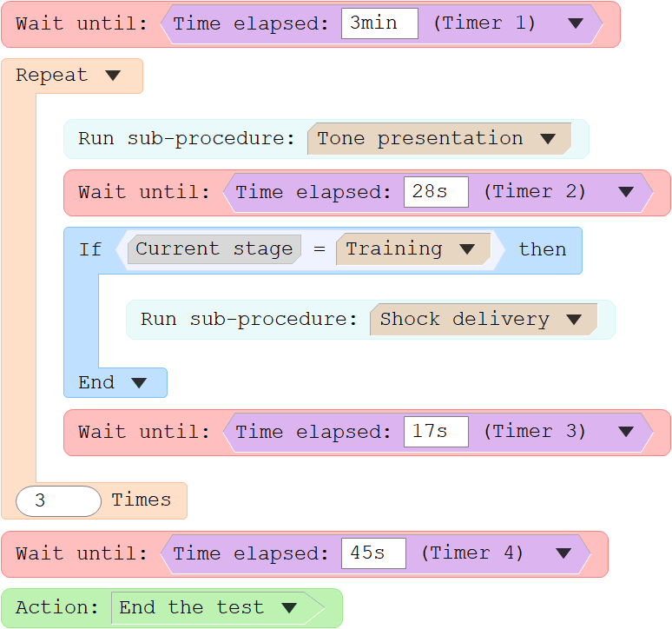The image size is (672, 629).
Task: Edit the repeat count field showing 3
Action: click(x=58, y=500)
